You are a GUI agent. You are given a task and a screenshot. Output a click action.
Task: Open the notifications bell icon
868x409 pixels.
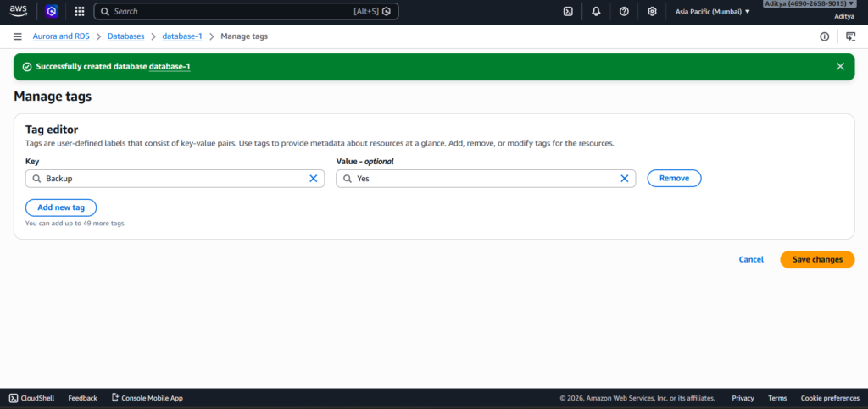[x=596, y=12]
